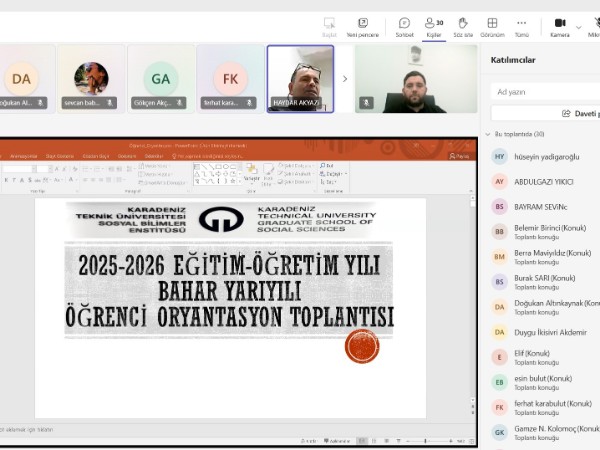Click the Tell Me lightbulb search box
This screenshot has height=450, width=600.
pyautogui.click(x=207, y=156)
